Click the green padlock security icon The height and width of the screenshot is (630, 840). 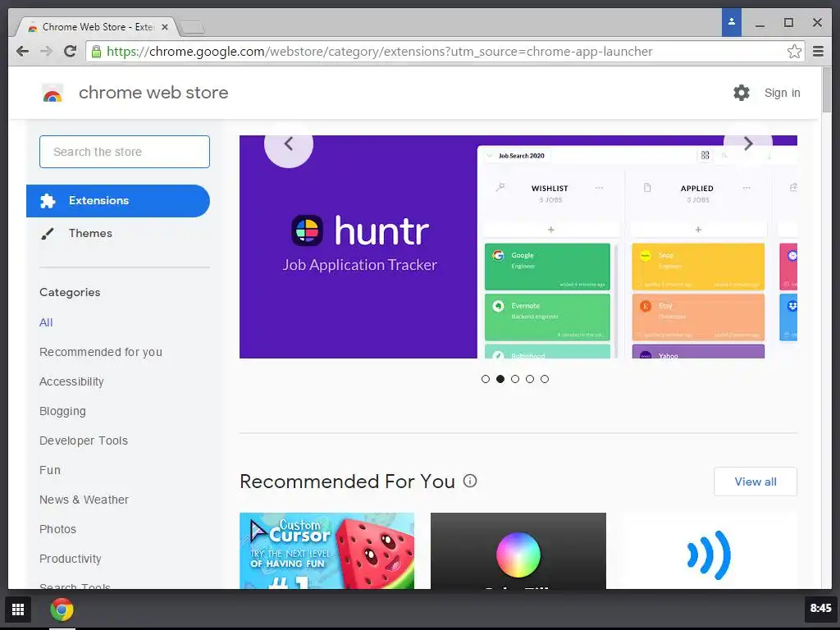[96, 52]
